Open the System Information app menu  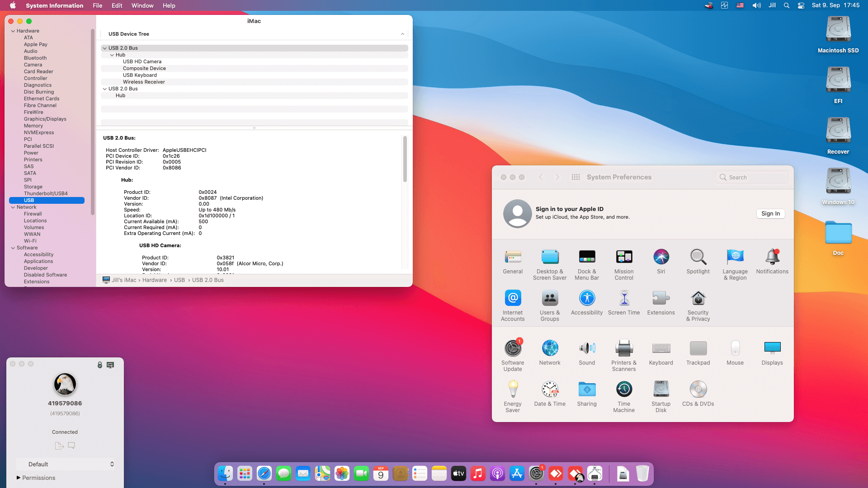point(54,5)
